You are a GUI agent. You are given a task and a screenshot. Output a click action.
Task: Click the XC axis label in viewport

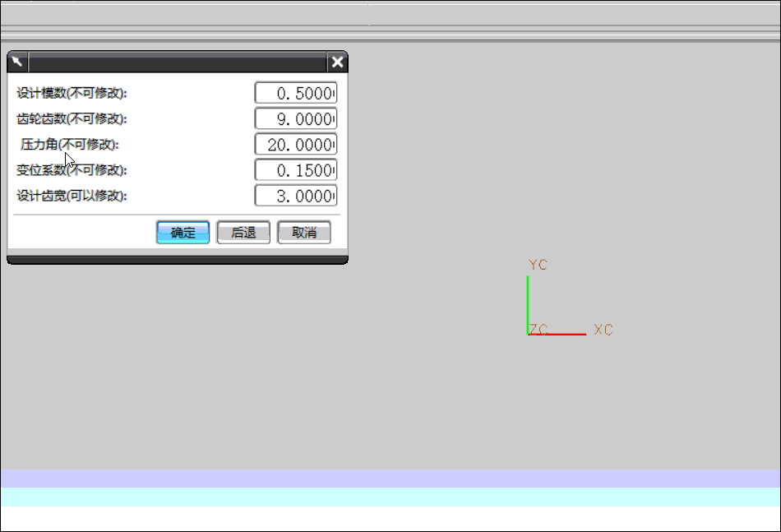[603, 329]
